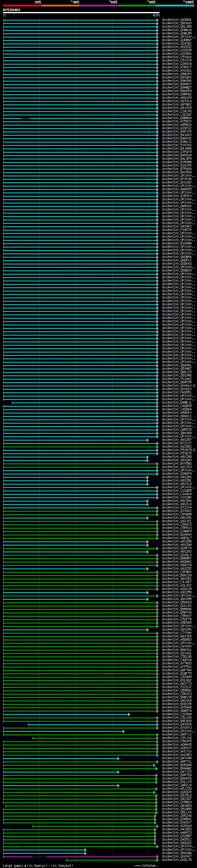Click the orange ~40% identity legend bar
Viewport: 197px width, 868px height.
[x=60, y=6]
